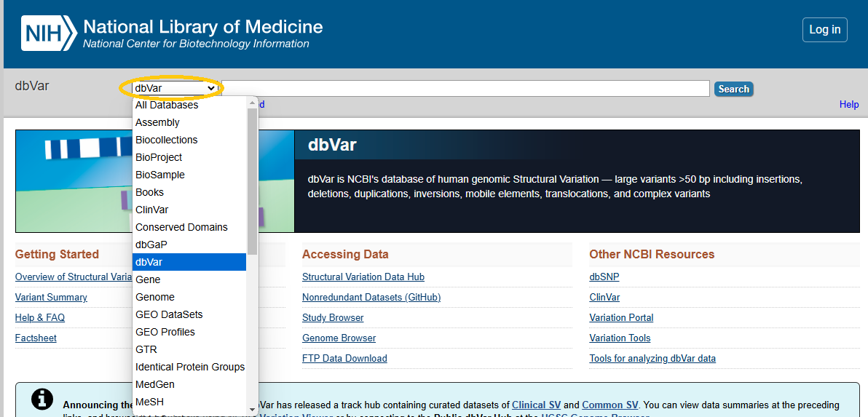868x417 pixels.
Task: Open the dbSNP resource link
Action: [x=604, y=277]
